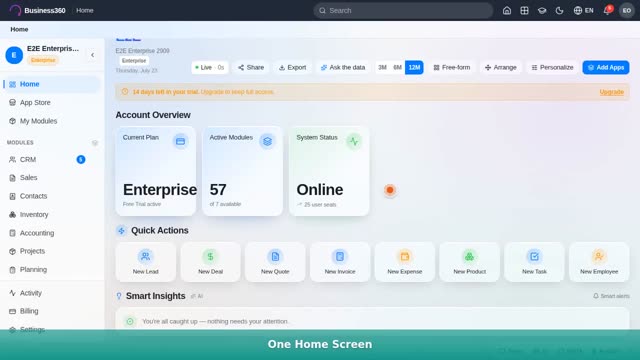The image size is (640, 360).
Task: Toggle the Live refresh indicator
Action: pos(209,67)
